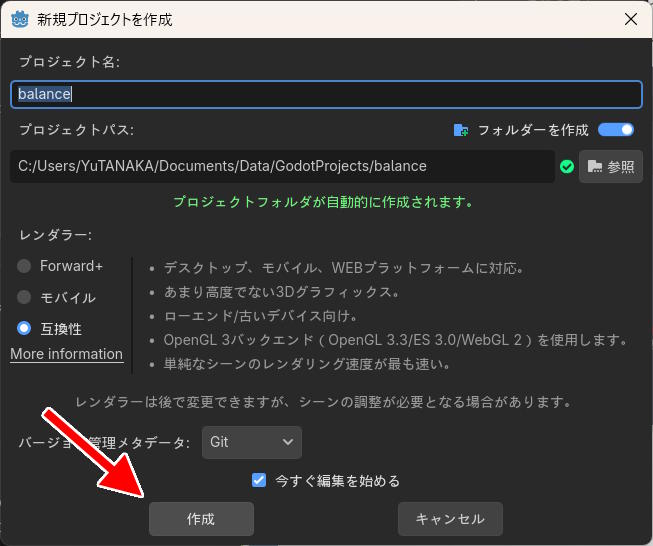The height and width of the screenshot is (546, 653).
Task: Click the dialog title 新規プロジェクトを作成
Action: pos(104,19)
